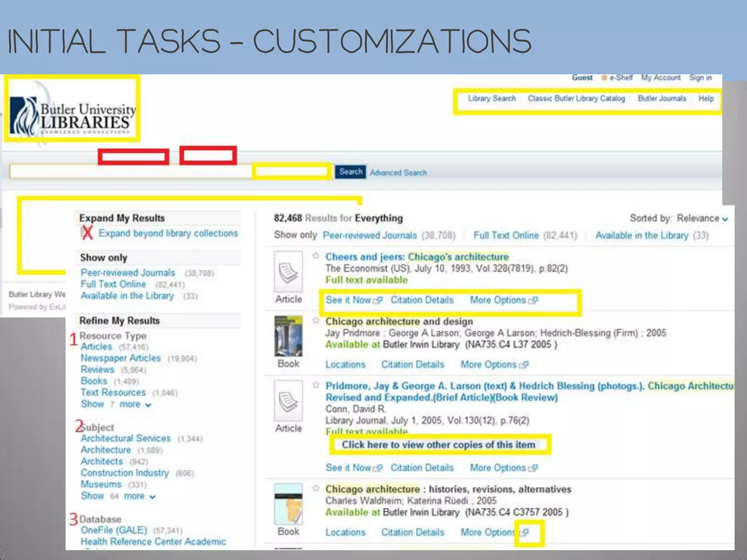
Task: Open Citation Details for Chicago architecture and design
Action: pyautogui.click(x=413, y=365)
